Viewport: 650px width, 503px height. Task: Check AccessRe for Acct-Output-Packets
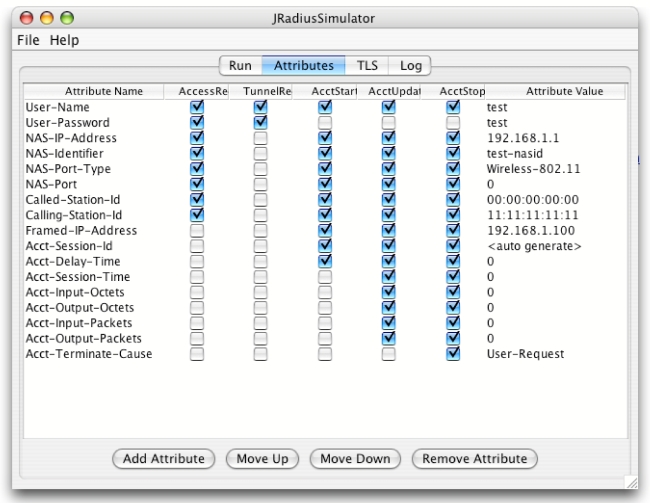point(197,338)
